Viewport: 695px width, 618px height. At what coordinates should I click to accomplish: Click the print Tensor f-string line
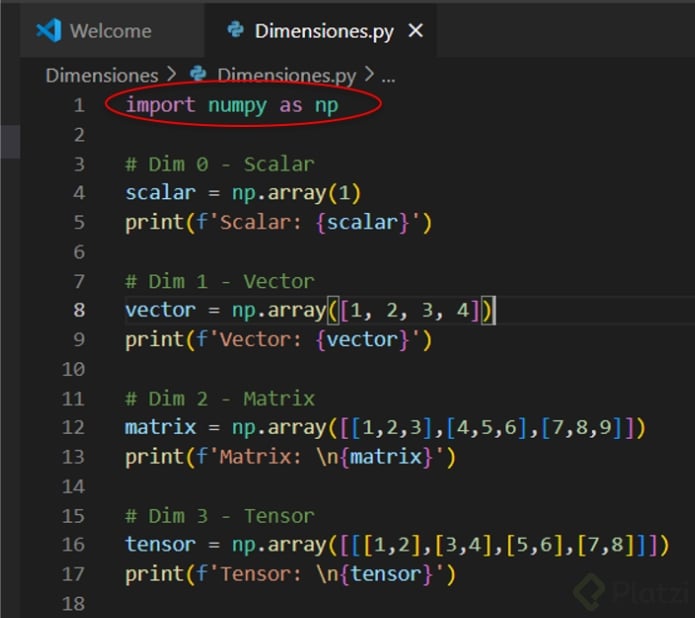(x=290, y=574)
